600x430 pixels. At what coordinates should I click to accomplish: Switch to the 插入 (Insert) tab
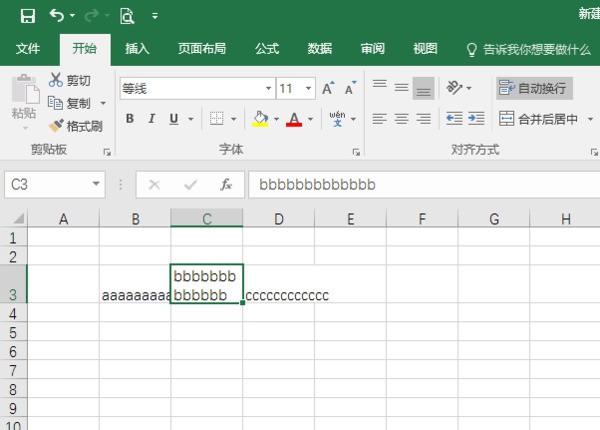(138, 48)
